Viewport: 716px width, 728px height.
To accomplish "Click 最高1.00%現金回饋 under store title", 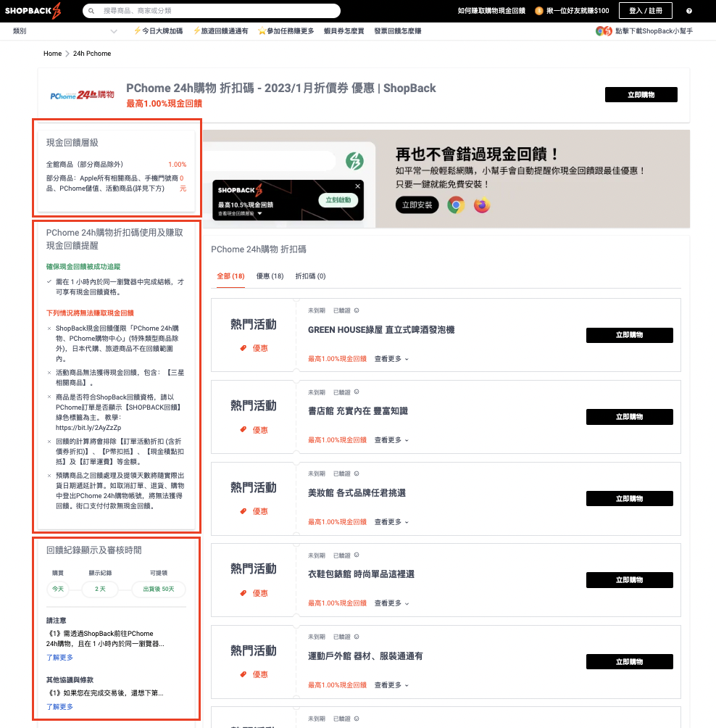I will coord(165,104).
